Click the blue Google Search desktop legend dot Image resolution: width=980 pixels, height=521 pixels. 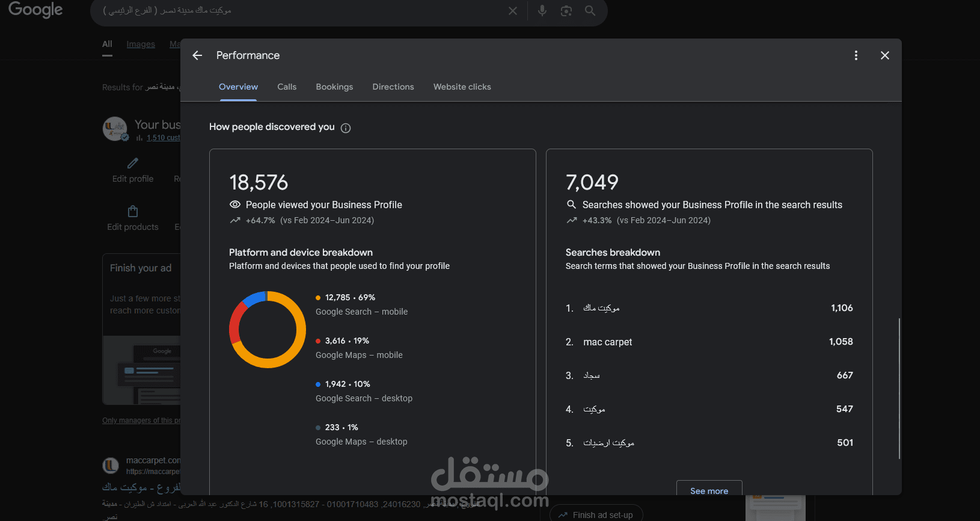coord(318,384)
